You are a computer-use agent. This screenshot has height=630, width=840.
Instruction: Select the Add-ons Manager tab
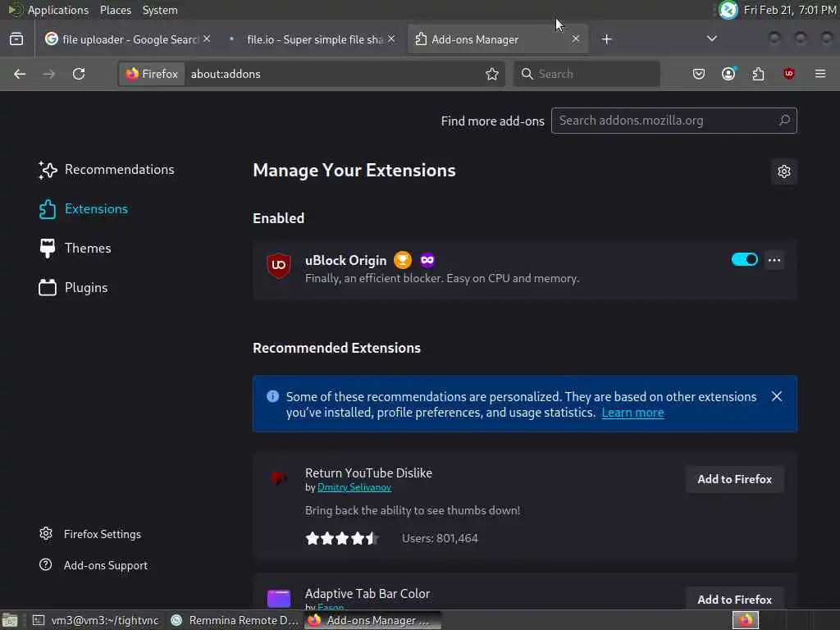(498, 39)
